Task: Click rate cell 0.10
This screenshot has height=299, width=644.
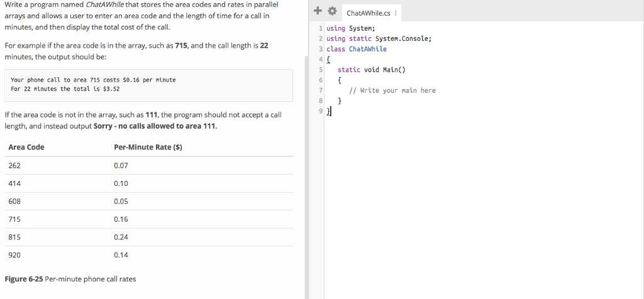Action: coord(121,184)
